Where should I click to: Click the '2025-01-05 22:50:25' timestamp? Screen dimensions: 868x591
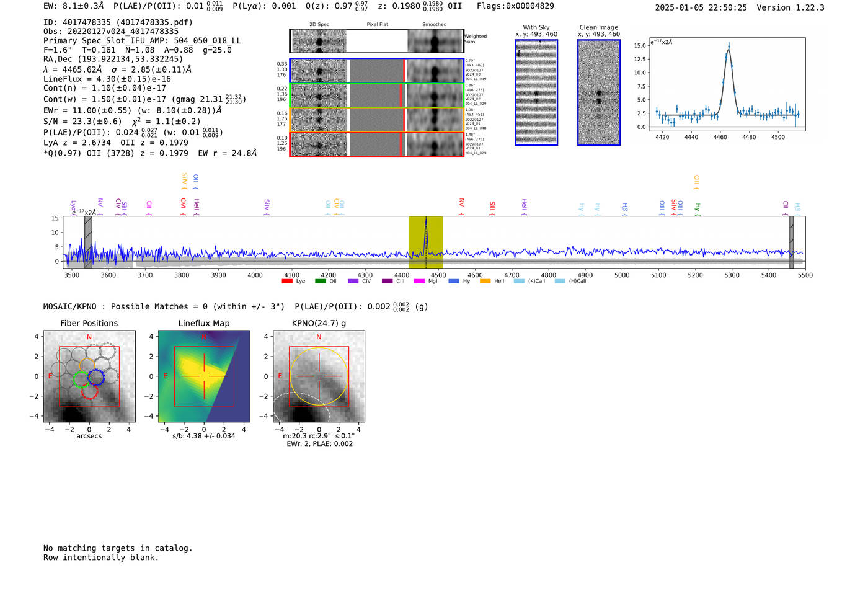click(701, 7)
